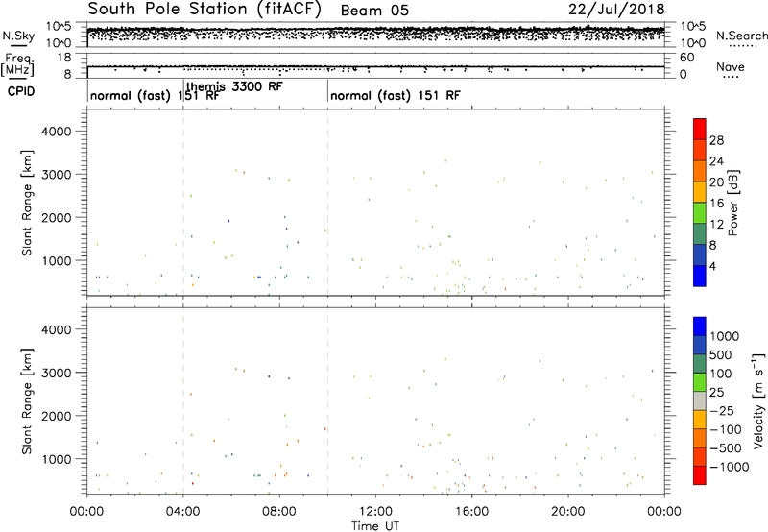Image resolution: width=768 pixels, height=532 pixels.
Task: Click the 'South Pole Station (fitACF)' title
Action: click(204, 10)
